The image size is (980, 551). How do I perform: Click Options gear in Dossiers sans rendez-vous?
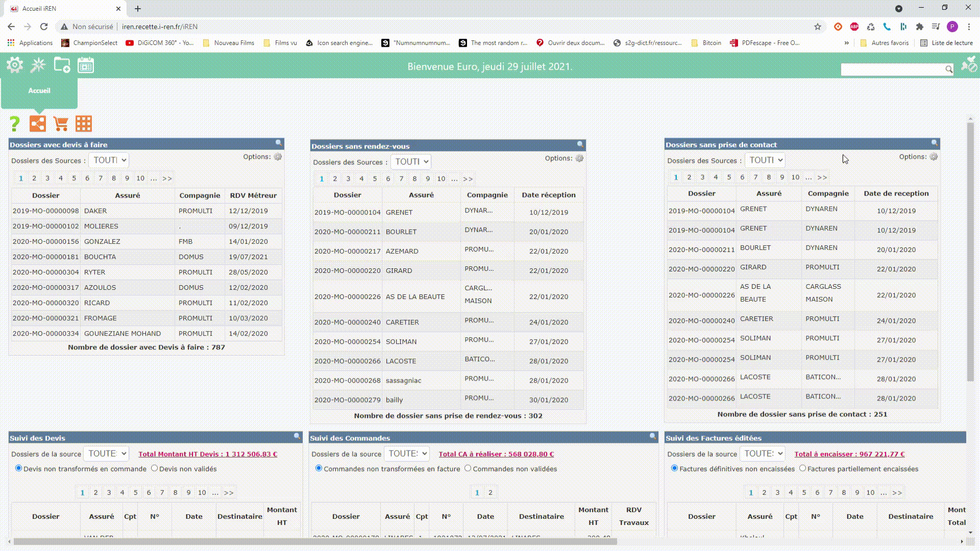[579, 158]
